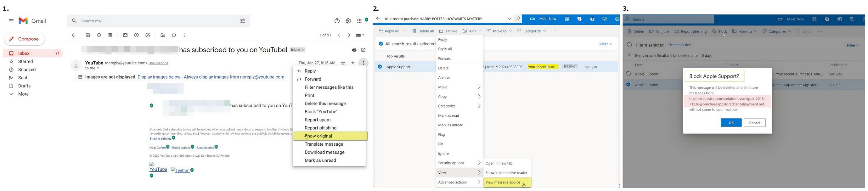
Task: Star the YouTube subscription email
Action: [343, 63]
